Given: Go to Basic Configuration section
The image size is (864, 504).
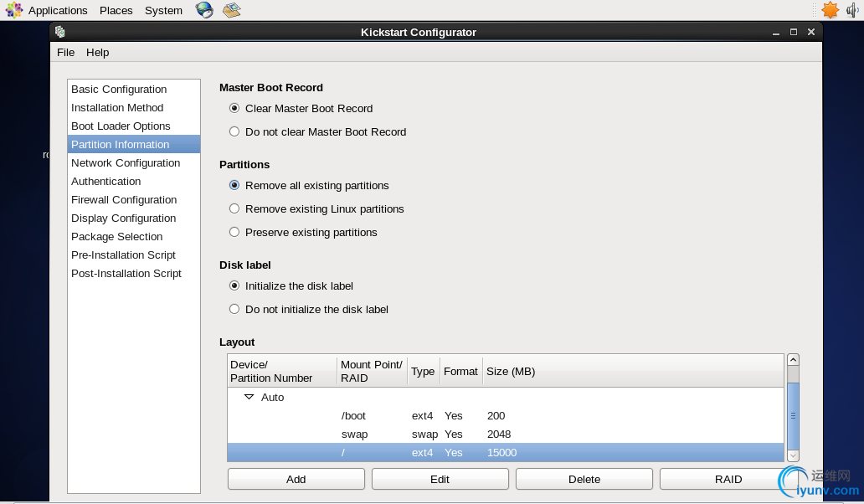Looking at the screenshot, I should pyautogui.click(x=133, y=90).
